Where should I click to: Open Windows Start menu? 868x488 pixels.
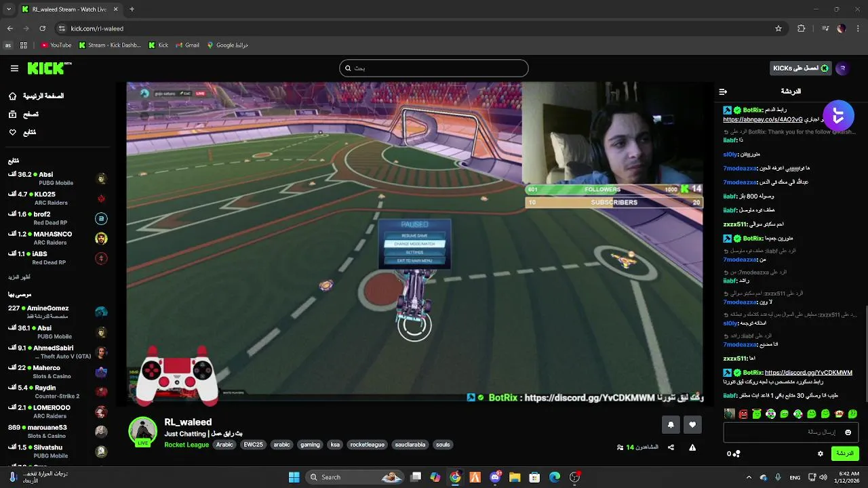[294, 477]
